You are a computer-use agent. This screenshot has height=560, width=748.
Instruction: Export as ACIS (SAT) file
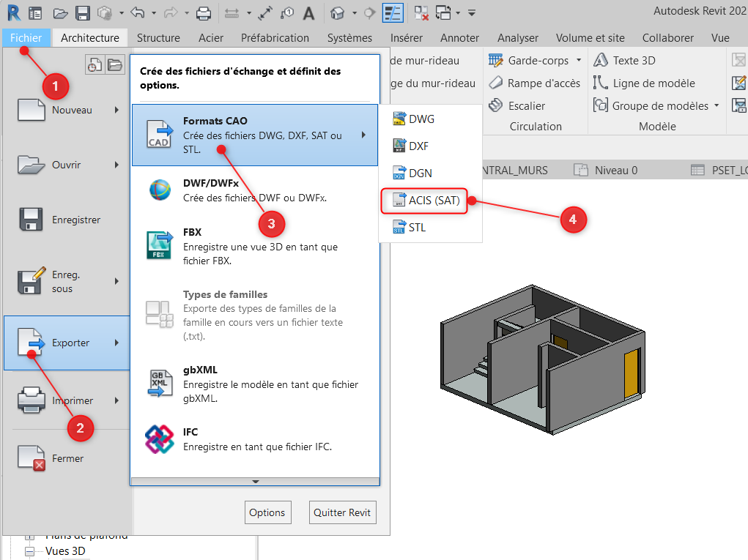coord(425,201)
